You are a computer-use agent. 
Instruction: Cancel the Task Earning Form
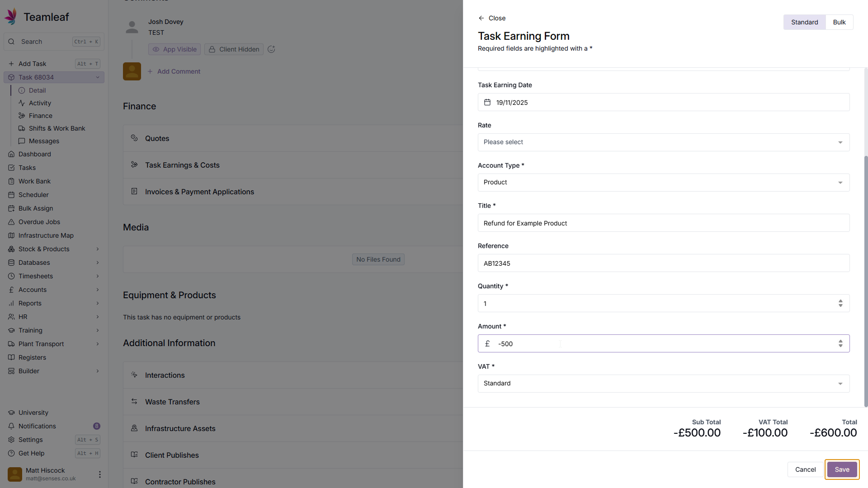805,469
